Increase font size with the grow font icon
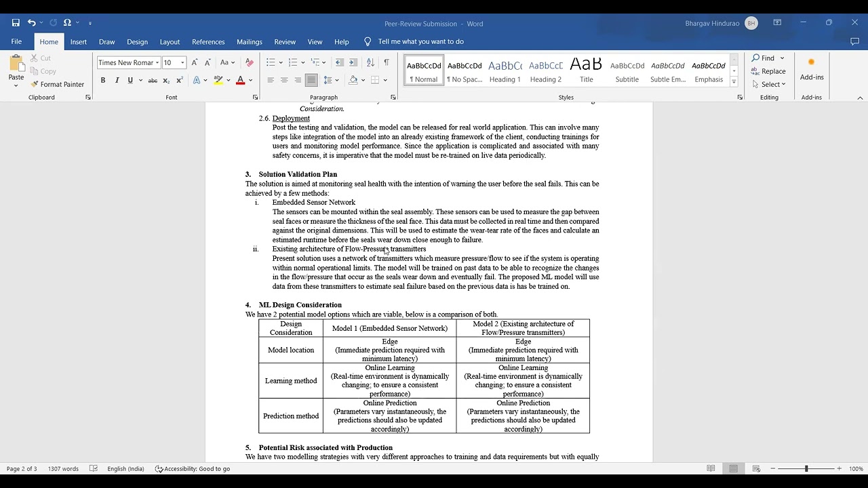The height and width of the screenshot is (488, 868). pos(195,62)
